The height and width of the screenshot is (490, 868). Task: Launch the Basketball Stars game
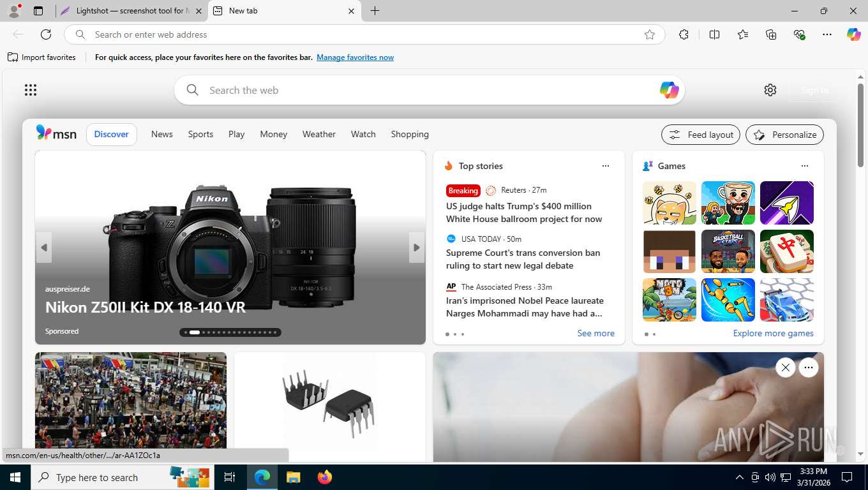[728, 251]
